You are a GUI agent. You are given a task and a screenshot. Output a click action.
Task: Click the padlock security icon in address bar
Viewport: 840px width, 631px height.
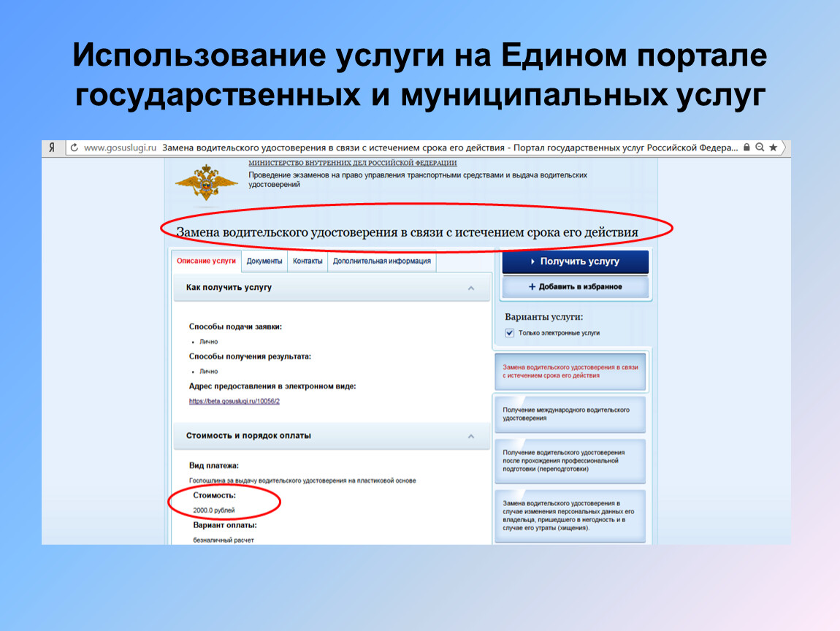747,148
